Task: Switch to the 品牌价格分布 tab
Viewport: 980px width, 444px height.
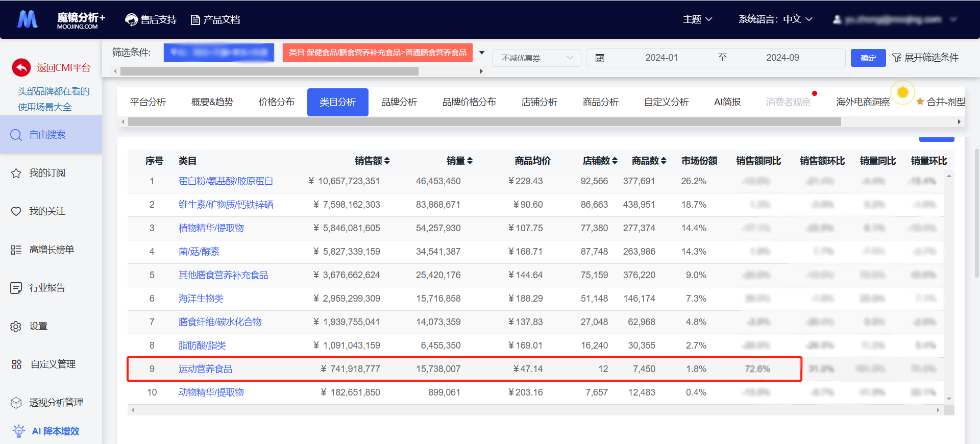Action: 469,102
